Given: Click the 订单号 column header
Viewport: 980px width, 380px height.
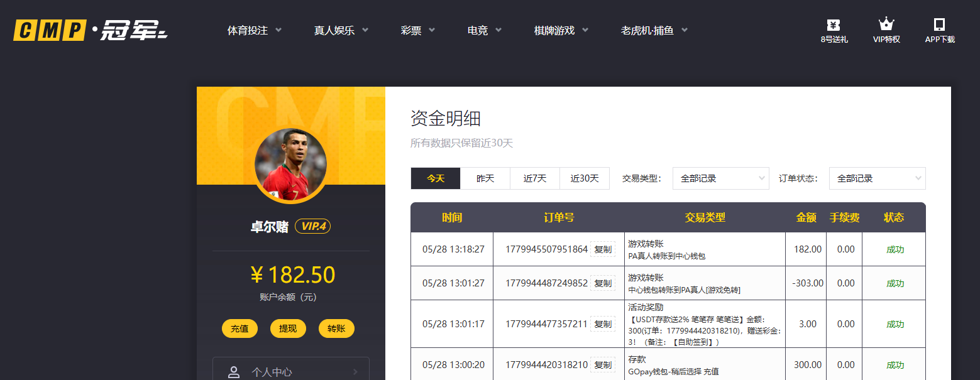Looking at the screenshot, I should (559, 217).
